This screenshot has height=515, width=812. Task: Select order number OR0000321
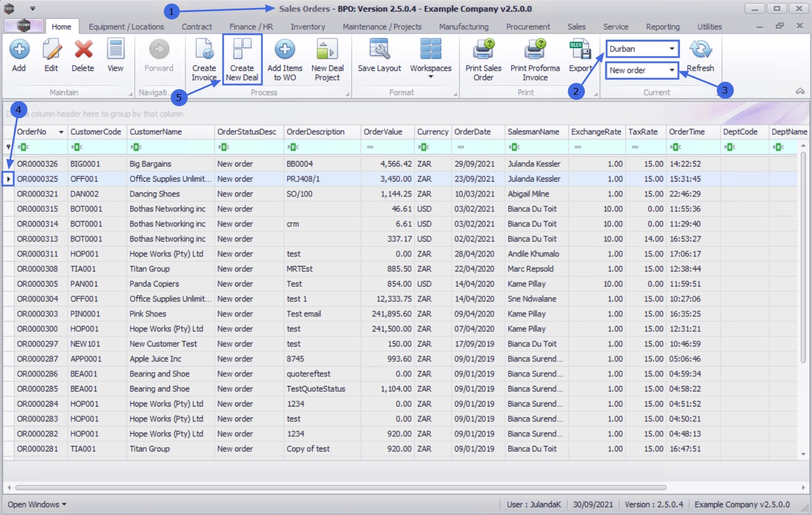37,194
